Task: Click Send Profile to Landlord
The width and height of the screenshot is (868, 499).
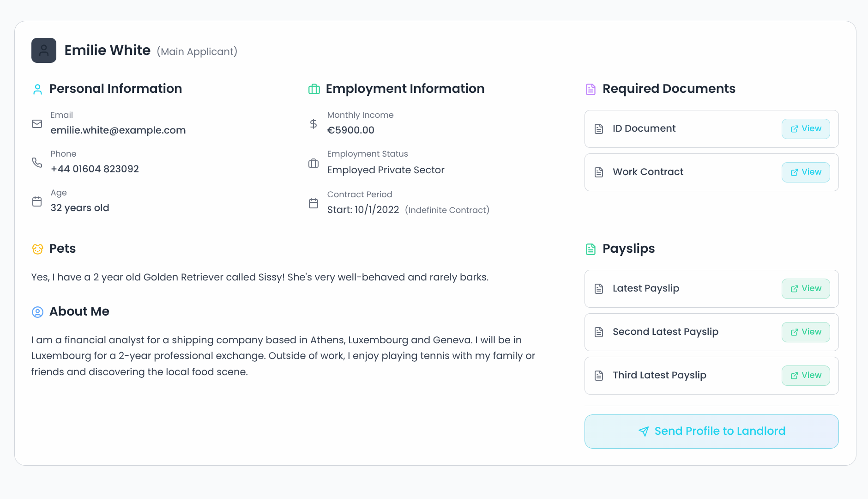Action: pos(711,431)
